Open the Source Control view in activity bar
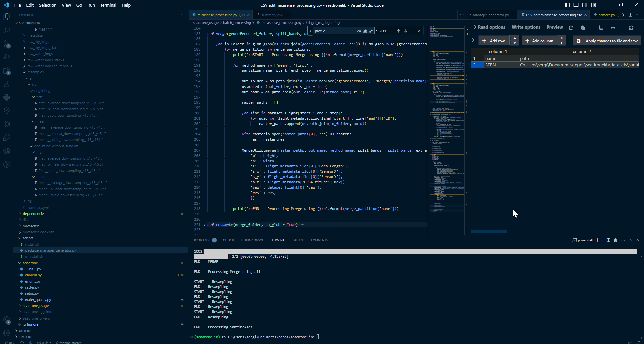Image resolution: width=644 pixels, height=344 pixels. (x=7, y=44)
